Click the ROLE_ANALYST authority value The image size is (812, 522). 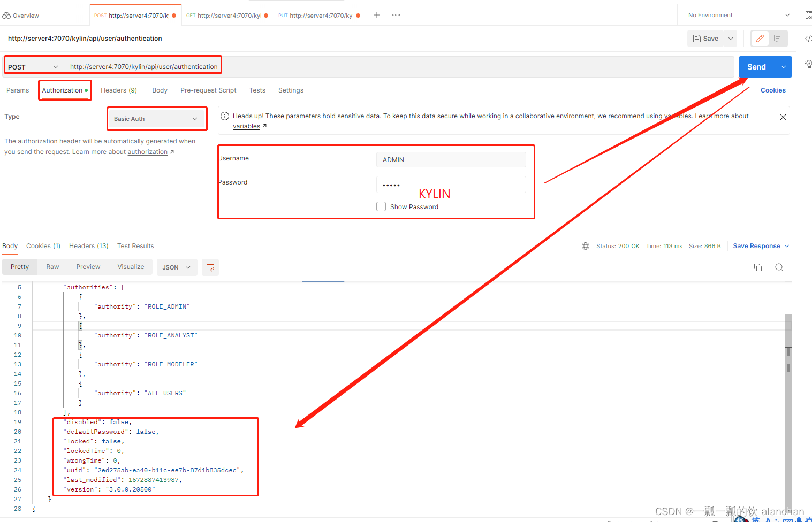(171, 335)
